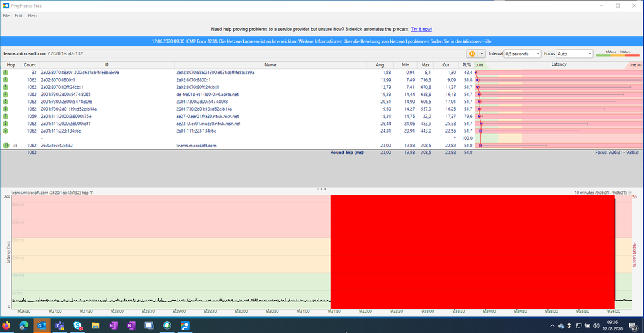The width and height of the screenshot is (644, 333).
Task: Select hop 9 green circle icon
Action: pos(5,131)
